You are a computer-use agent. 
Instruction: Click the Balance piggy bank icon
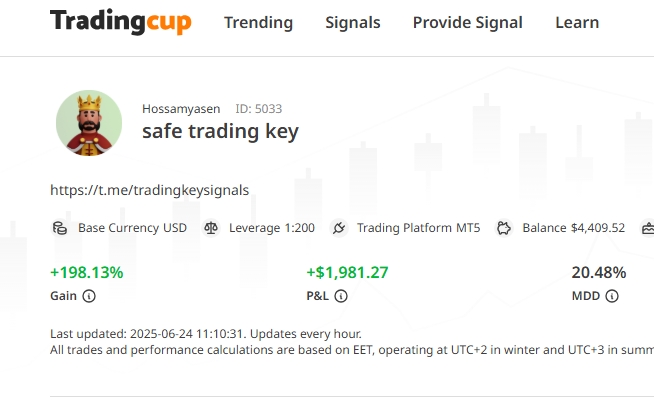(504, 228)
